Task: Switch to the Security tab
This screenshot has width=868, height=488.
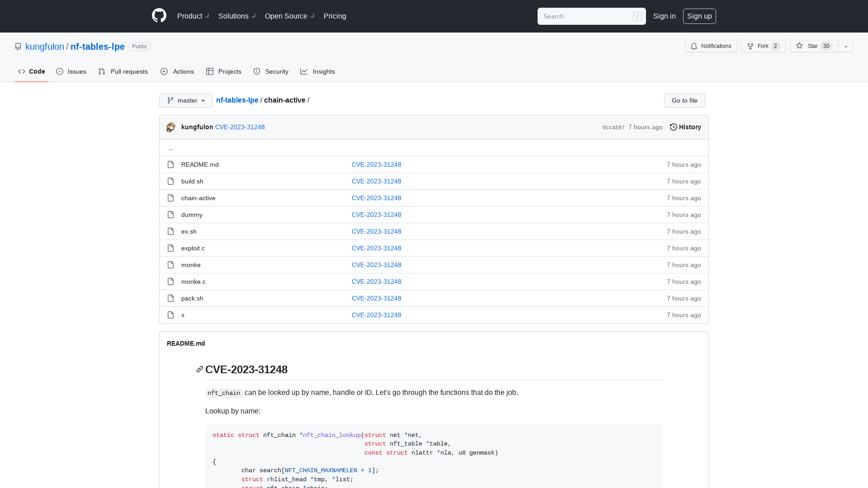Action: [271, 71]
